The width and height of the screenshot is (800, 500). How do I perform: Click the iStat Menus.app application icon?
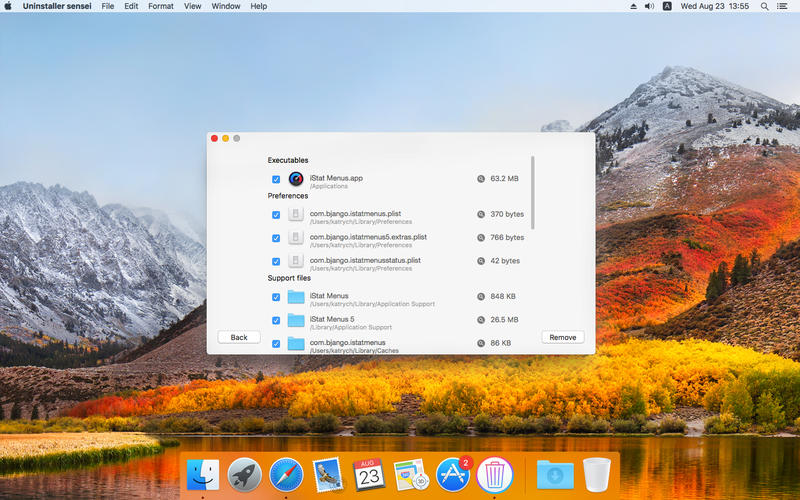(x=296, y=179)
